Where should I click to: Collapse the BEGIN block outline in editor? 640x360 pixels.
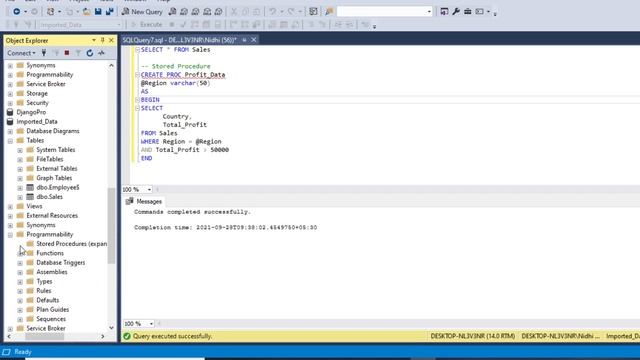click(x=137, y=100)
